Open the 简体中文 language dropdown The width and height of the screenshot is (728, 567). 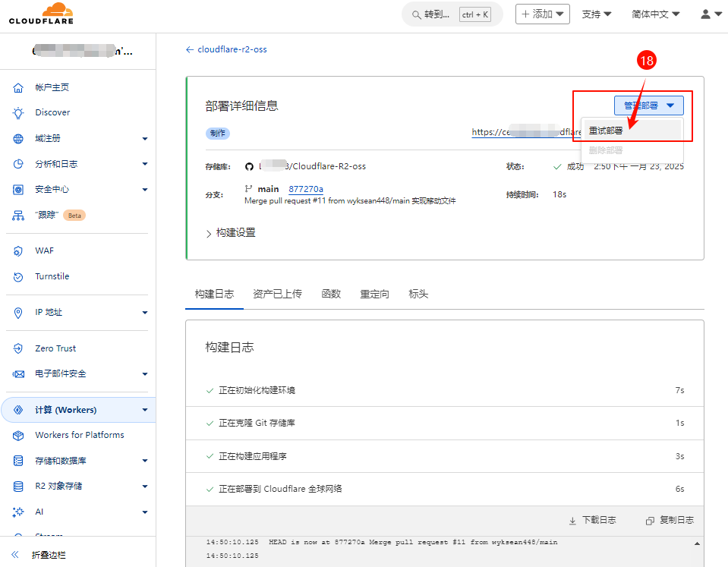coord(655,14)
